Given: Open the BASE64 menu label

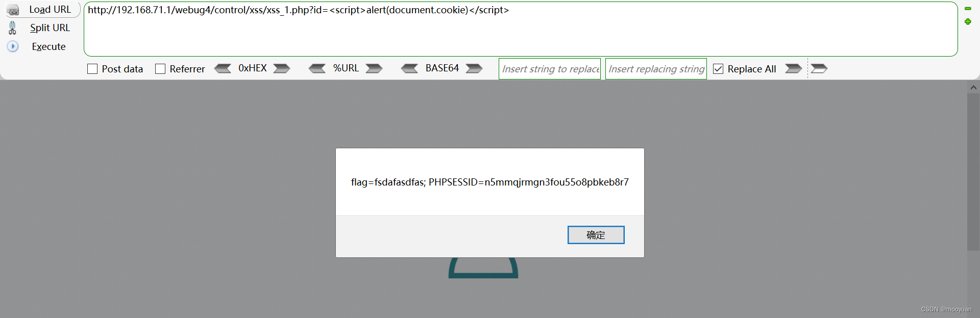Looking at the screenshot, I should (442, 68).
